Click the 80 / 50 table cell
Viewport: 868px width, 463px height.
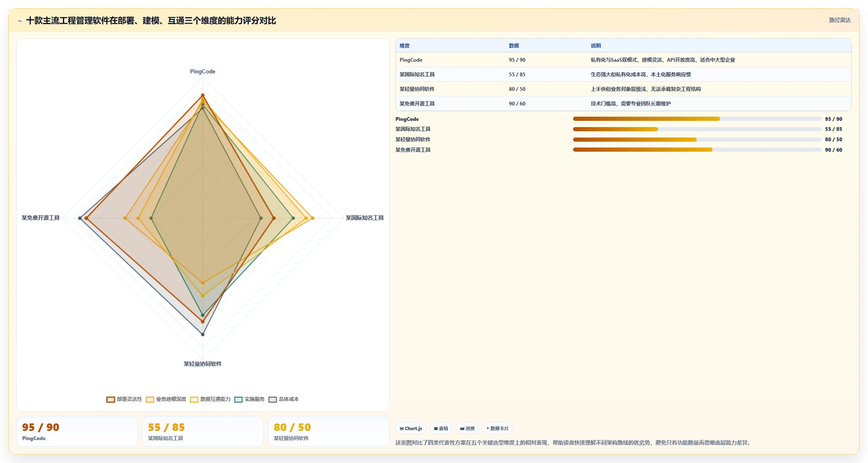(x=517, y=89)
